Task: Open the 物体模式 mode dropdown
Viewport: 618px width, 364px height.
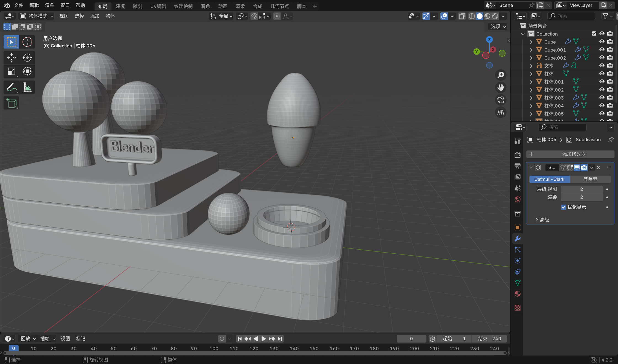Action: point(37,16)
